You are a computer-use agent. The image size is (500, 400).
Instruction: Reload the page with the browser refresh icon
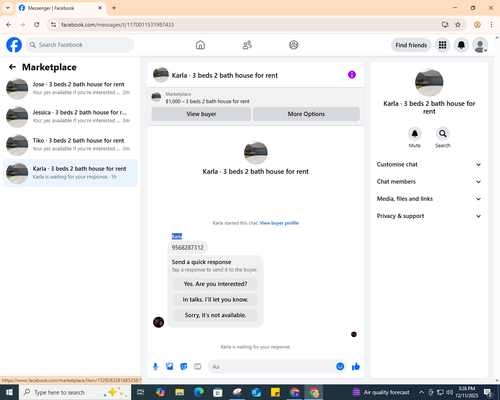click(37, 25)
